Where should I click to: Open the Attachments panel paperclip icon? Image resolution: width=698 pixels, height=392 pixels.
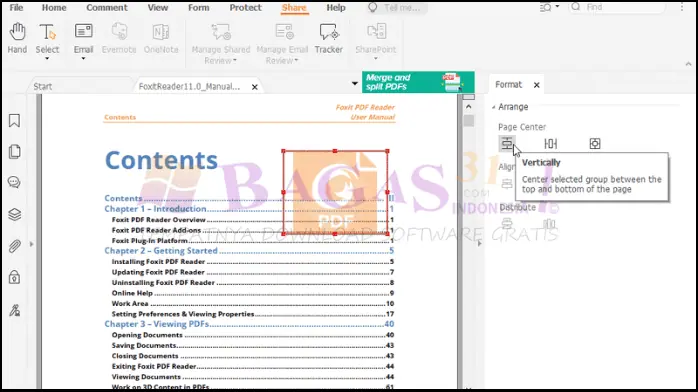click(x=14, y=246)
